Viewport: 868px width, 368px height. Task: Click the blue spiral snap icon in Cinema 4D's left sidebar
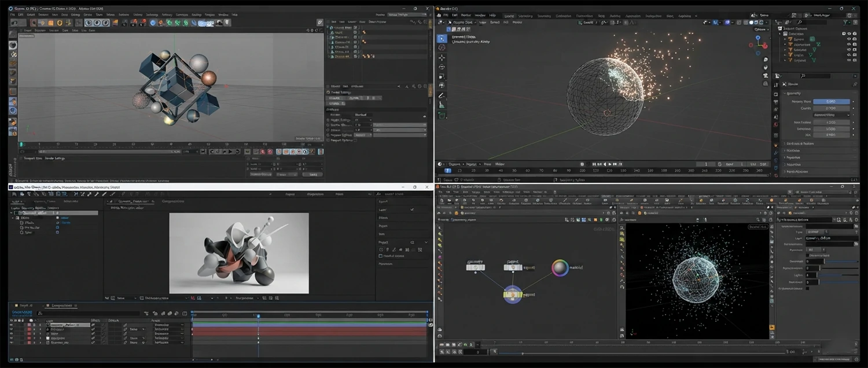[13, 111]
